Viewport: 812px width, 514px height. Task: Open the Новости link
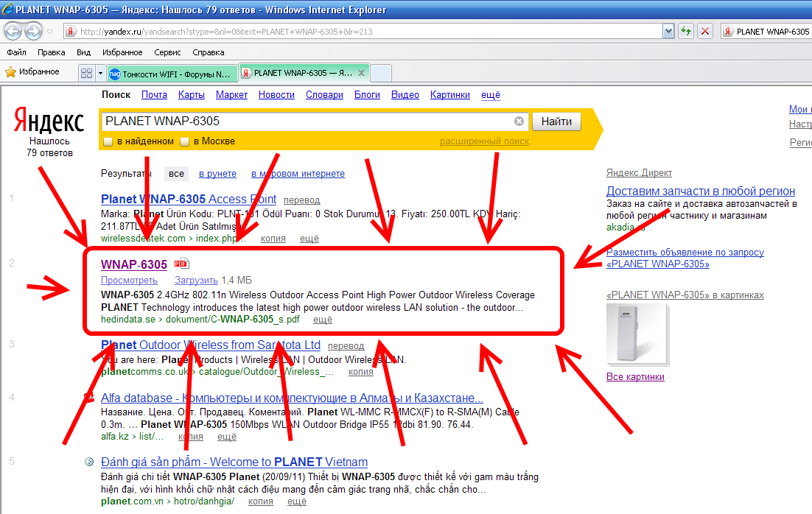pos(276,95)
